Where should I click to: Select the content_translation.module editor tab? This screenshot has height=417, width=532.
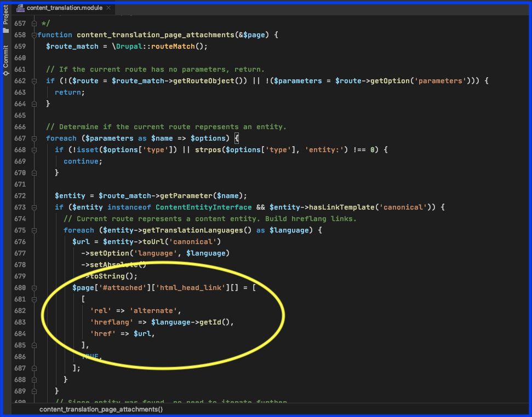[65, 8]
